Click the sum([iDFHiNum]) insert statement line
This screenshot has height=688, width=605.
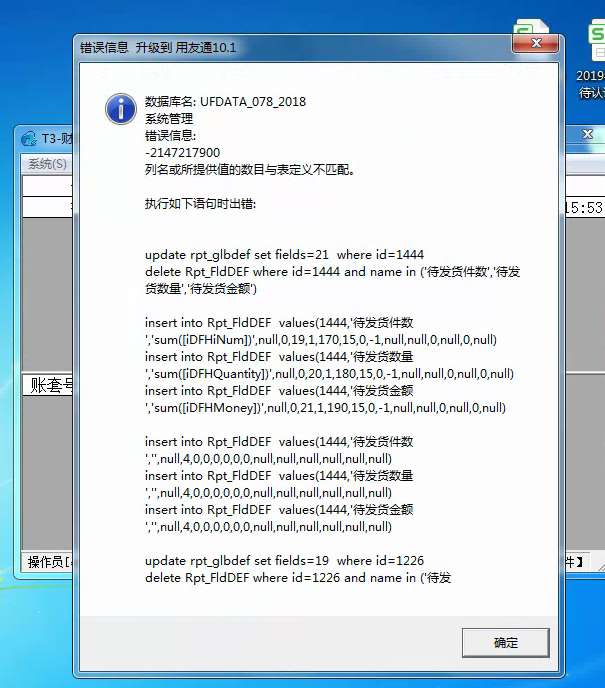pyautogui.click(x=321, y=340)
